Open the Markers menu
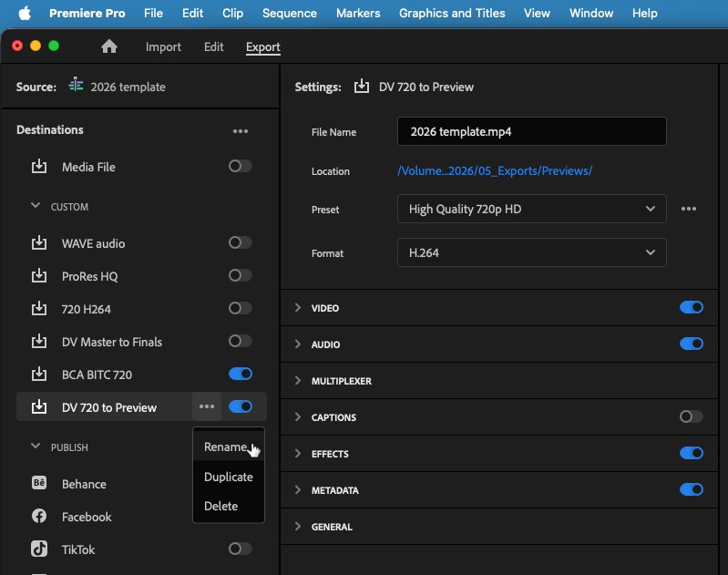Screen dimensions: 728x575 coord(358,13)
